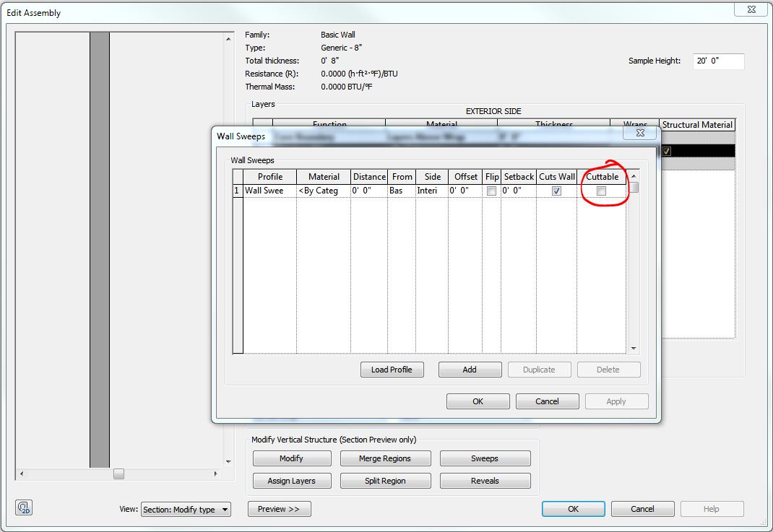Edit the Sample Height input field
This screenshot has width=773, height=532.
point(718,61)
